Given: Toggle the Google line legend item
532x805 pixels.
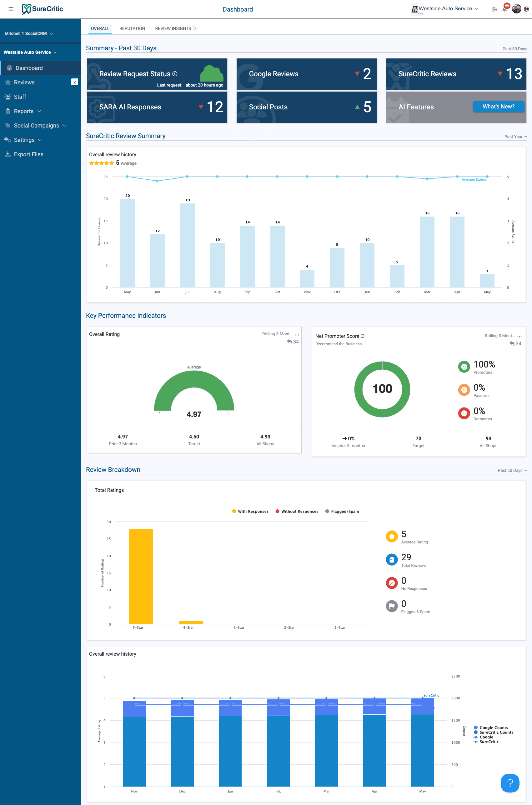Looking at the screenshot, I should click(483, 737).
